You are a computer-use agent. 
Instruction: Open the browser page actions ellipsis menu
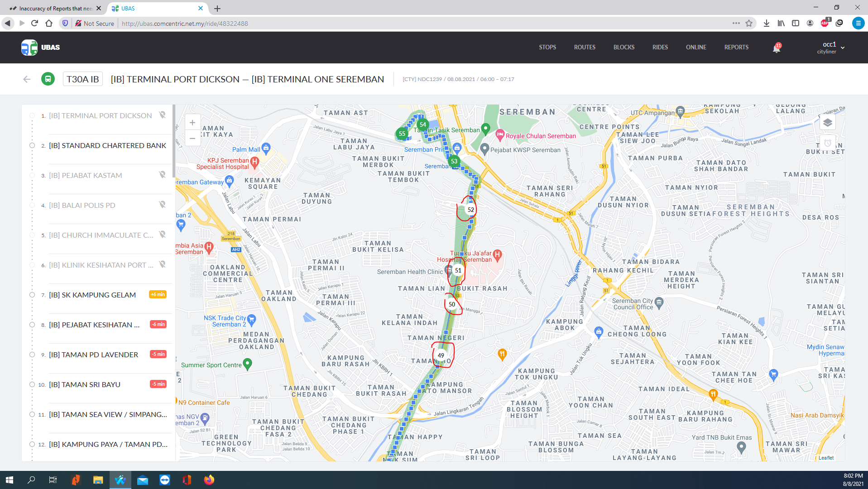[x=736, y=23]
